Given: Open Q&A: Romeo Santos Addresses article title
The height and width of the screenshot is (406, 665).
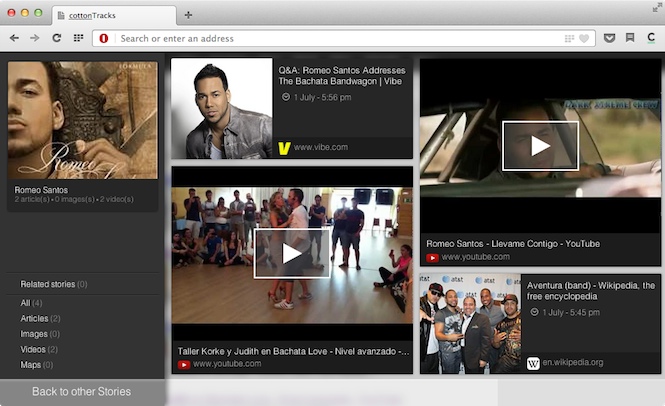Looking at the screenshot, I should click(x=342, y=76).
